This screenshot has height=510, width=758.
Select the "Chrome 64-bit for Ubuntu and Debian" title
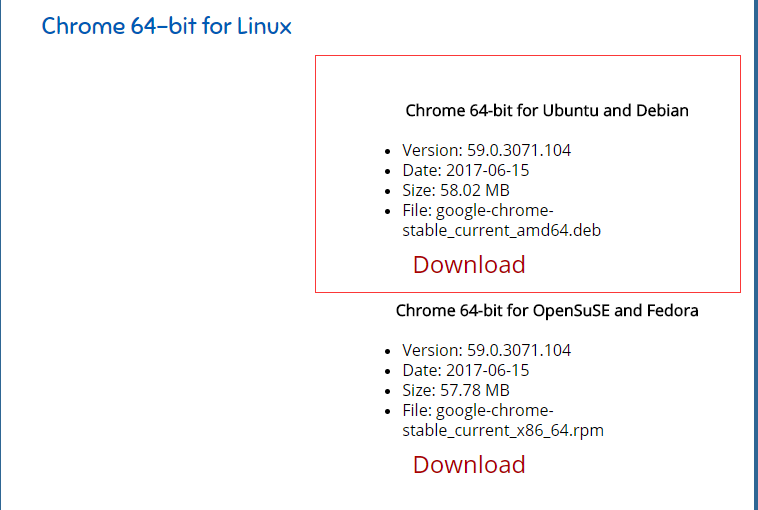[x=546, y=111]
